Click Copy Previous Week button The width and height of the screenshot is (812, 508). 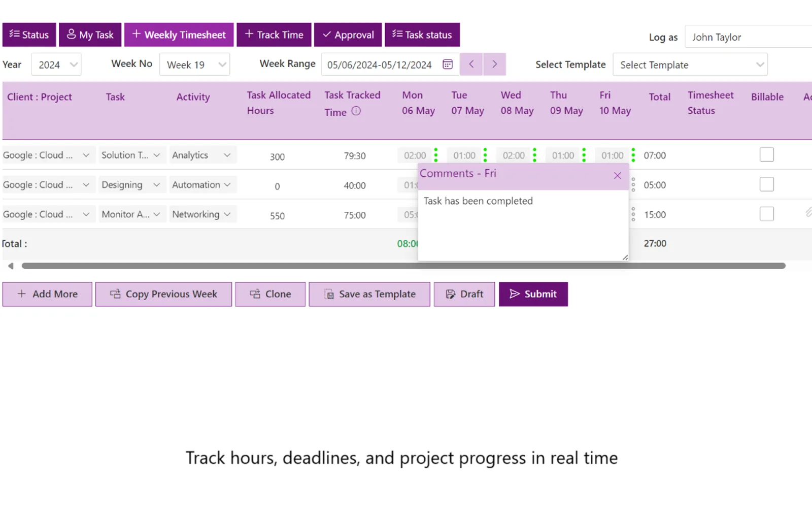(x=163, y=294)
